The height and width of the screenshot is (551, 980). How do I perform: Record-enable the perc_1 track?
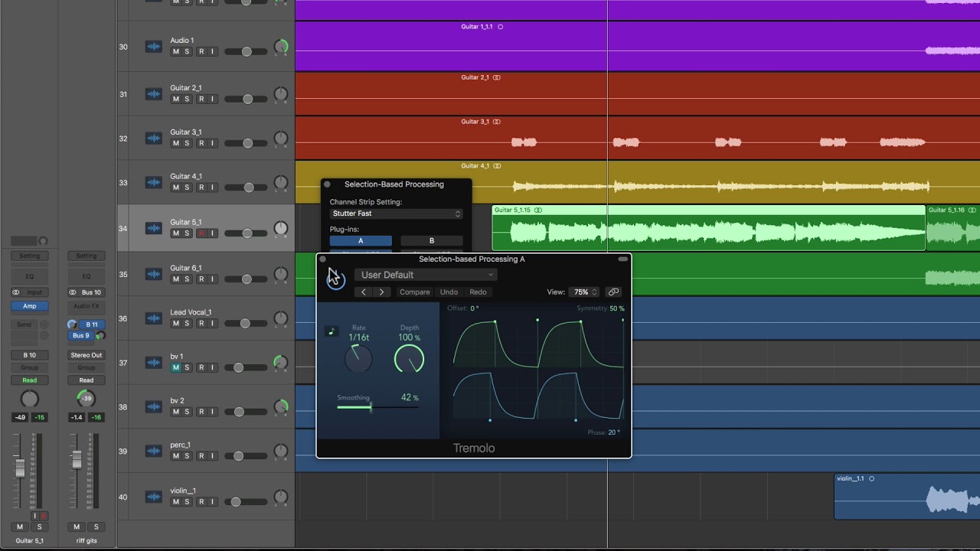(201, 456)
